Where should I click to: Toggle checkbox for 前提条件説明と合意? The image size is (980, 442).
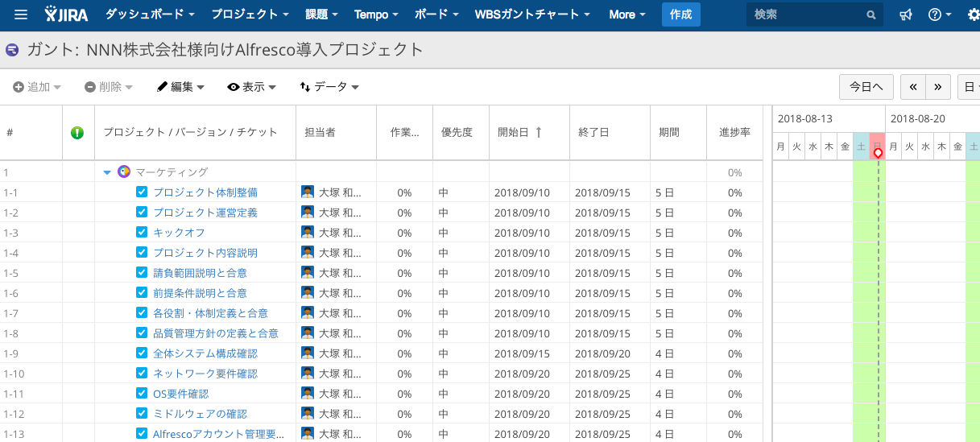pos(142,292)
